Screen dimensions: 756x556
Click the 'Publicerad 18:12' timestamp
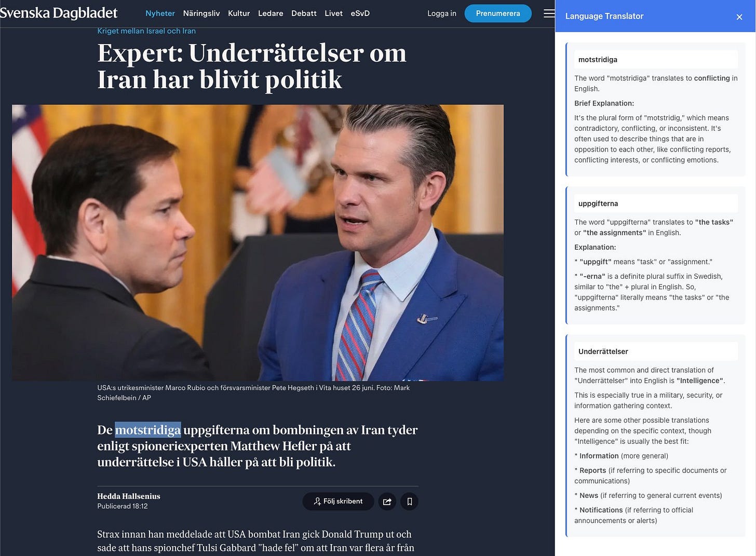click(123, 506)
